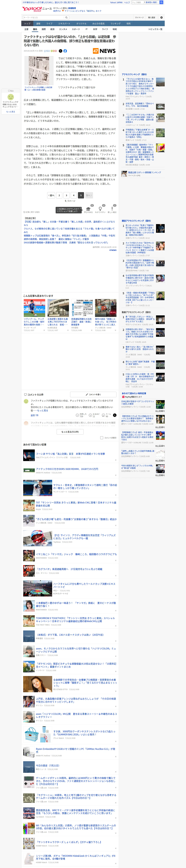Open the settings gear icon

[161, 18]
